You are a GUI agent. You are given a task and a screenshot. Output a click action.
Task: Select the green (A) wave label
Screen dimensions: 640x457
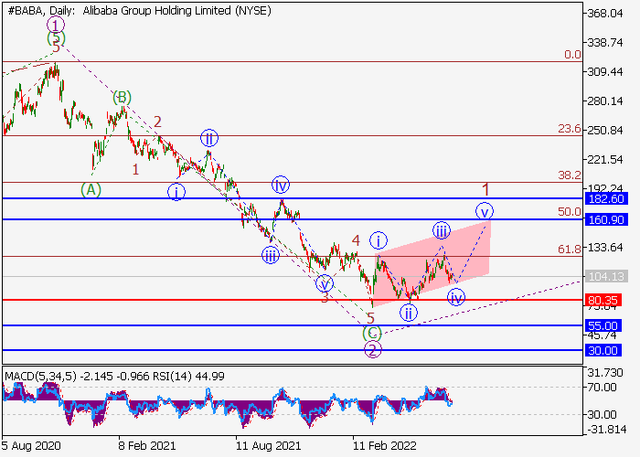(91, 190)
